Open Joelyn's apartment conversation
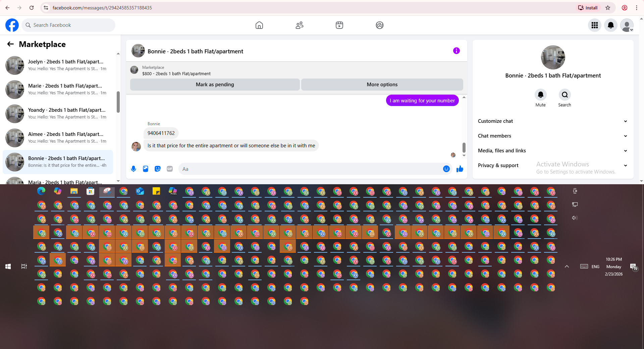 [58, 65]
